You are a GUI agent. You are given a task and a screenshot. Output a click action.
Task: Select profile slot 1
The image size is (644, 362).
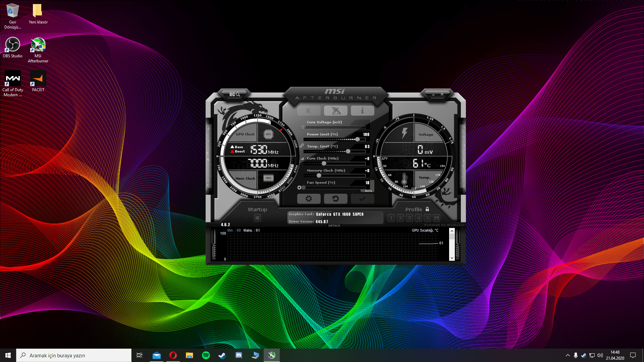click(391, 218)
